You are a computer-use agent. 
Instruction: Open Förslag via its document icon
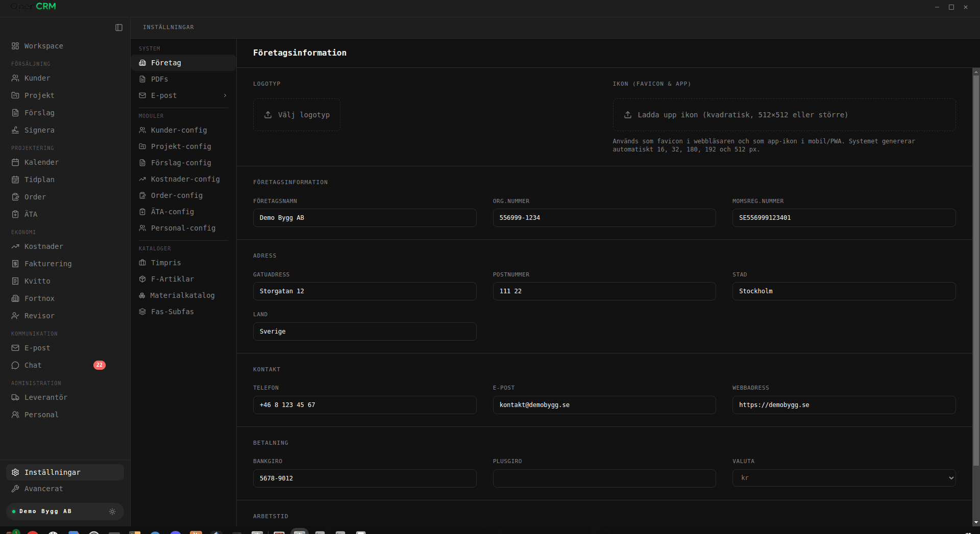[15, 113]
